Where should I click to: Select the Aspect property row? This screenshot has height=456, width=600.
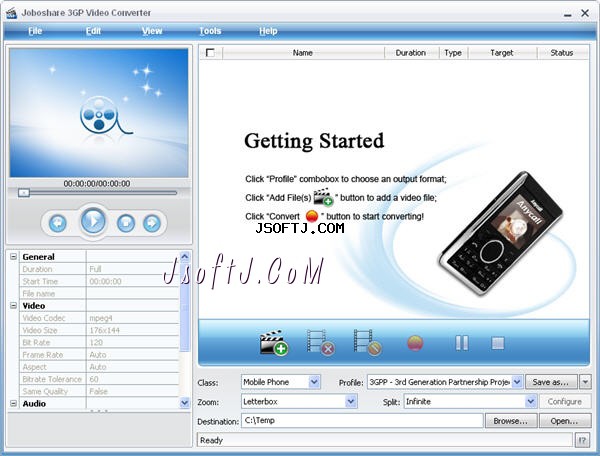coord(99,367)
